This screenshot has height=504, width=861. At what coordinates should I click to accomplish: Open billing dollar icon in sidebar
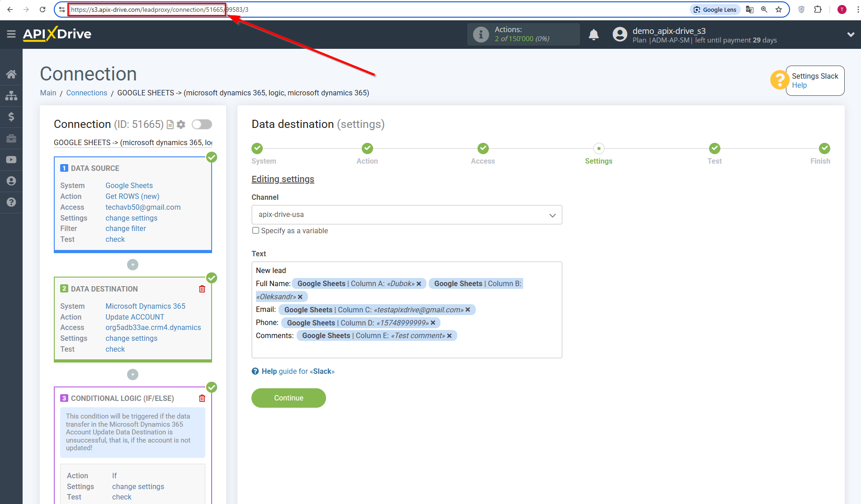coord(11,117)
